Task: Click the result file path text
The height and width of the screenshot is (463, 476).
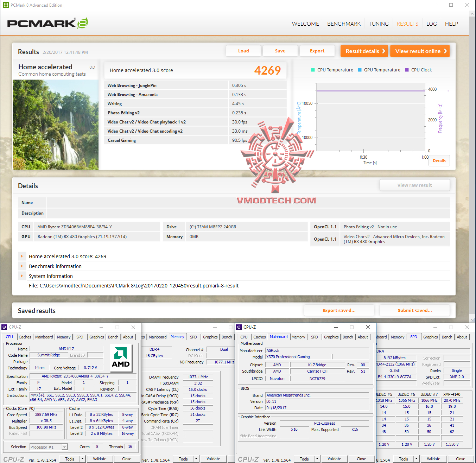Action: [134, 286]
